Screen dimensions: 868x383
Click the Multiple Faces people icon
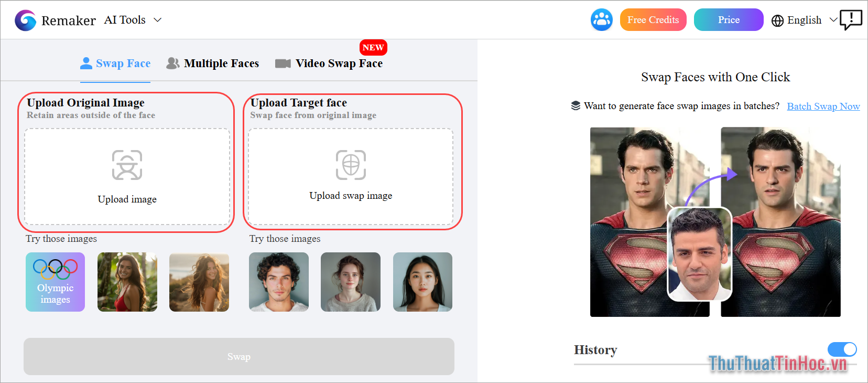[x=173, y=63]
